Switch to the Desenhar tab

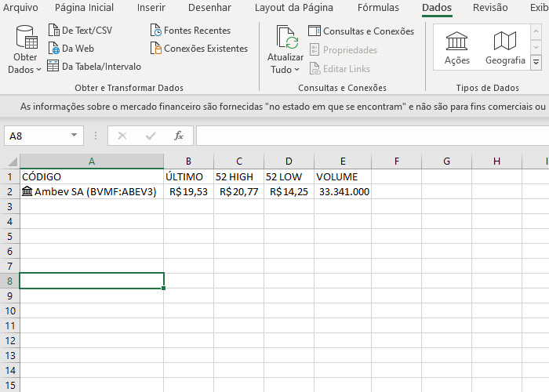[x=209, y=7]
